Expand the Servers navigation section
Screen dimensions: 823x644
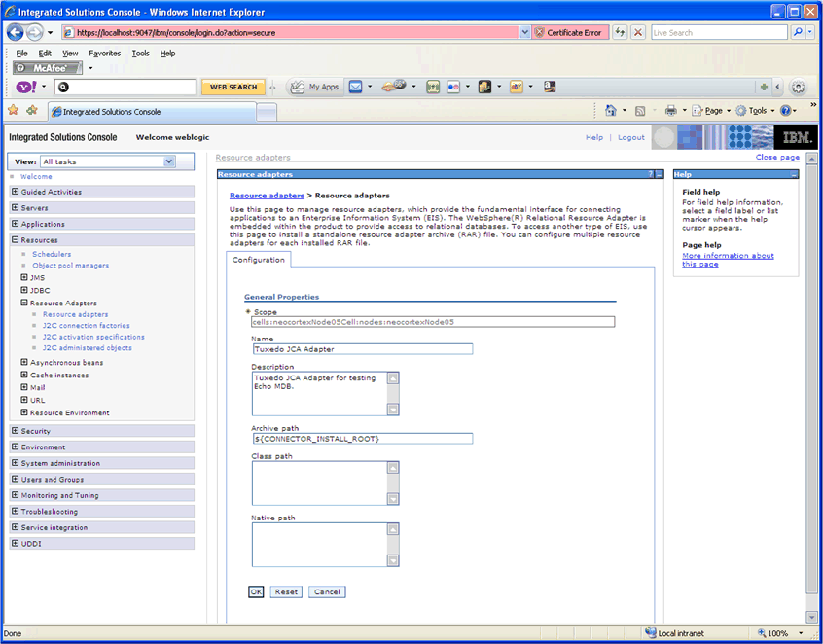(16, 208)
